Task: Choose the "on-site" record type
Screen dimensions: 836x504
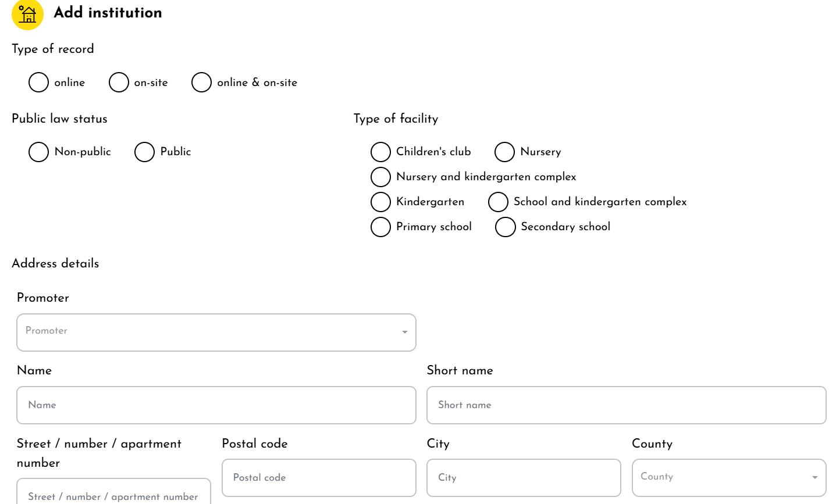Action: click(x=119, y=83)
